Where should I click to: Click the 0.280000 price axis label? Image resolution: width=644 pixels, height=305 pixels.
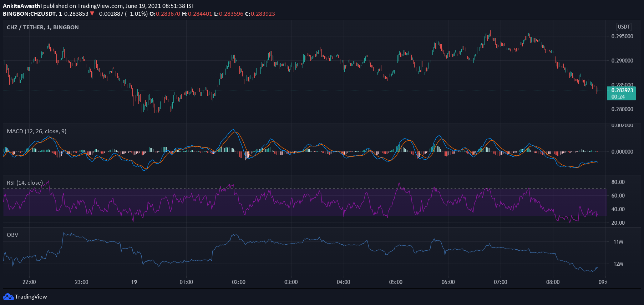[x=622, y=109]
